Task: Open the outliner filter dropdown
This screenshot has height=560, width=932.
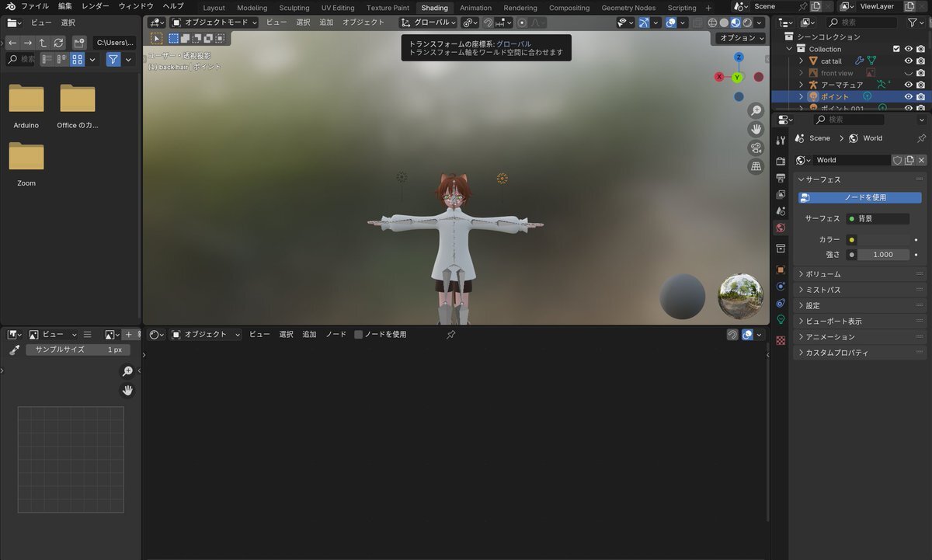Action: (916, 23)
